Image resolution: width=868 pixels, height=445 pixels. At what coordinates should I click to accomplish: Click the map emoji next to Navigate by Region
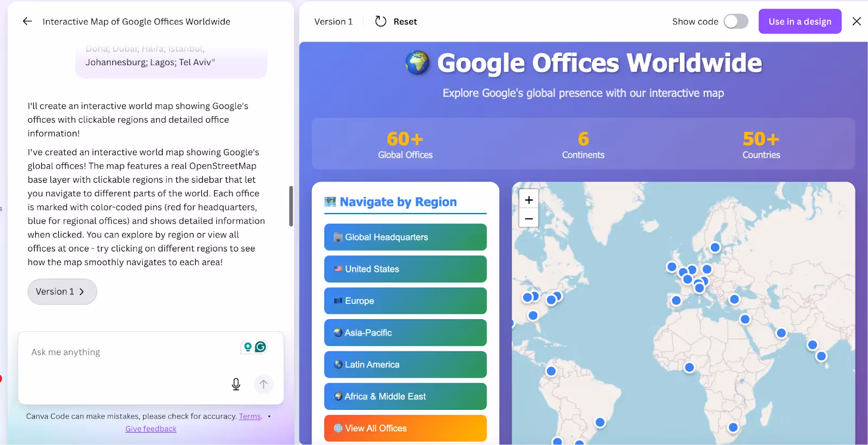330,202
